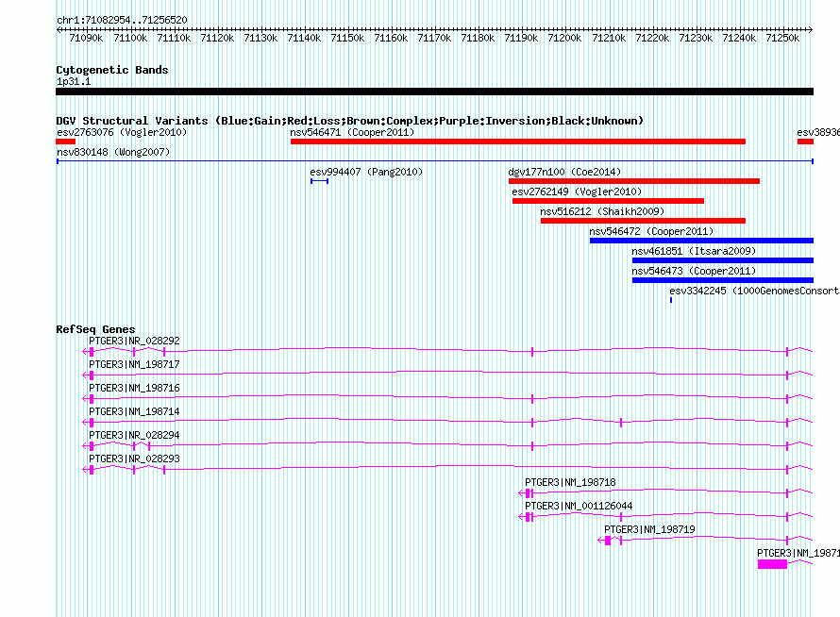The image size is (840, 617).
Task: Click the Cytogenetic Bands track title
Action: tap(112, 70)
